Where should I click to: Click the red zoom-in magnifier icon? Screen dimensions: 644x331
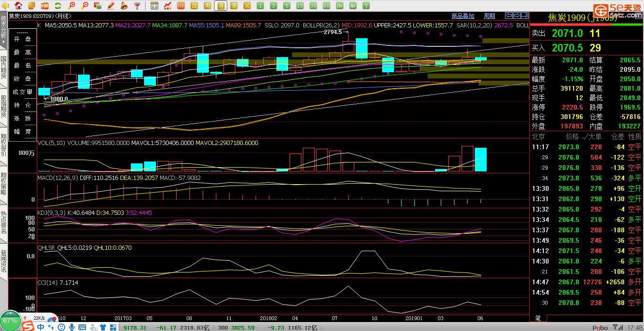pos(71,6)
